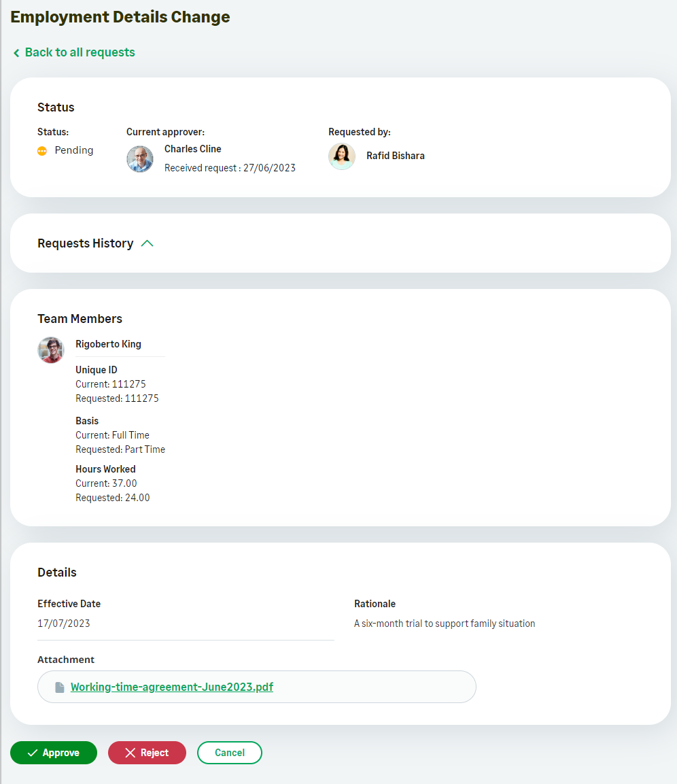Click the orange Pending status icon
The width and height of the screenshot is (677, 784).
point(42,151)
